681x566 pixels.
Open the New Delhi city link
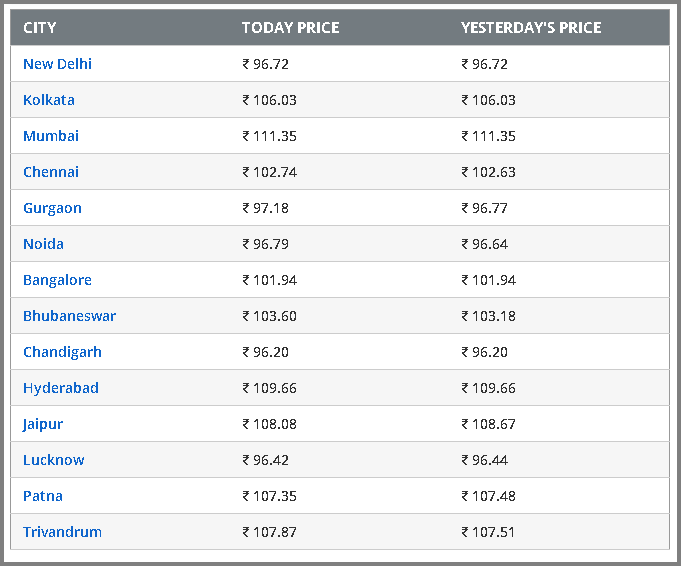[57, 64]
